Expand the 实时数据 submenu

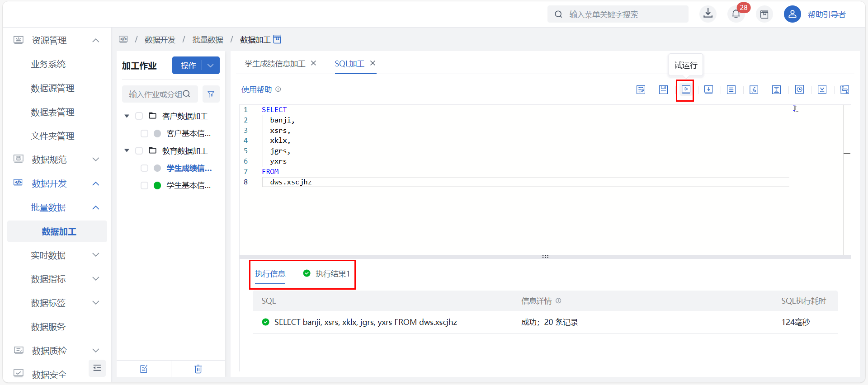coord(96,255)
